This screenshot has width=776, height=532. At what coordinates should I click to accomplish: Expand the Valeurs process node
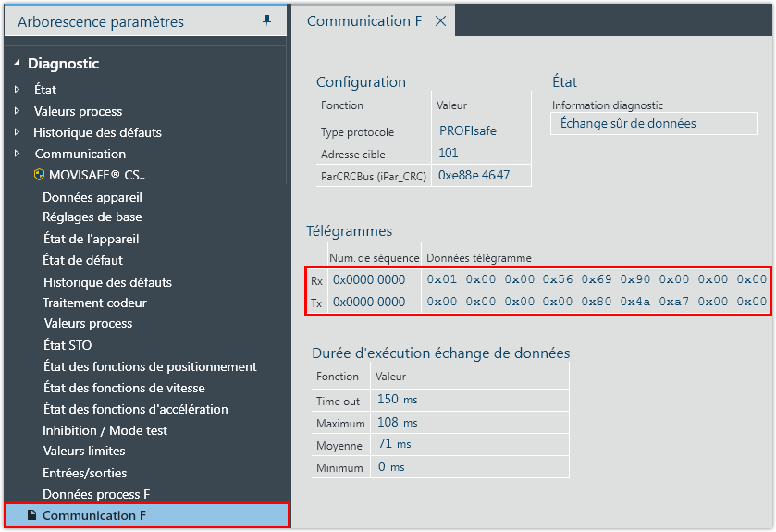click(17, 111)
